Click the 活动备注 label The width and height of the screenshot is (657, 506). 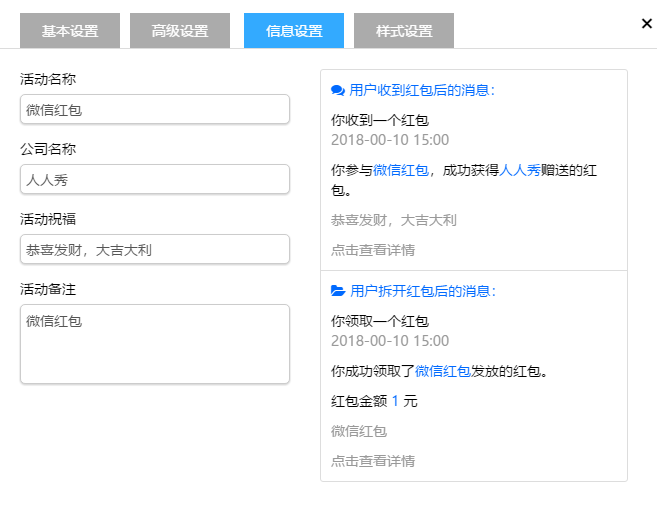click(48, 289)
